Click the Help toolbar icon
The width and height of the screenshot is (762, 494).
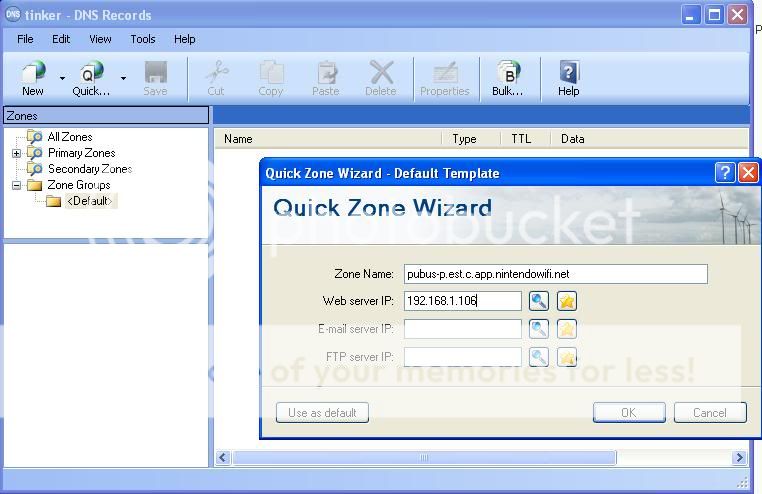click(x=569, y=78)
